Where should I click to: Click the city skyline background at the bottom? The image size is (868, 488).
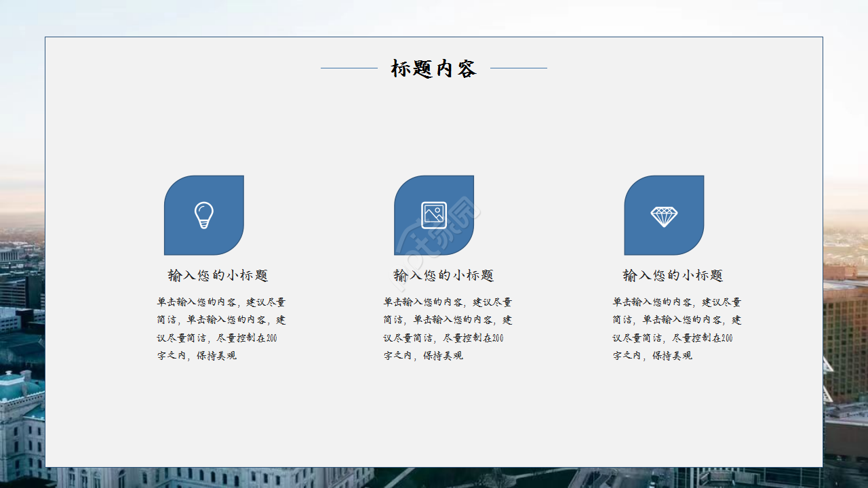click(x=434, y=478)
